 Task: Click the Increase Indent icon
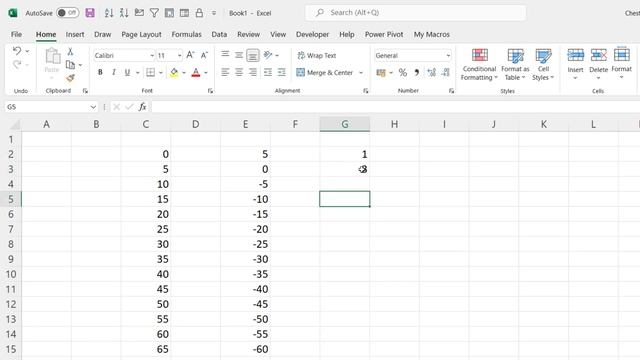pos(282,72)
